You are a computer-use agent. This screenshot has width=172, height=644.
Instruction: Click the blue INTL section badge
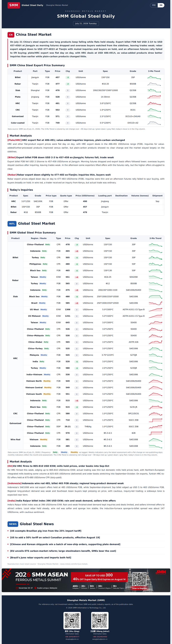pos(12,224)
